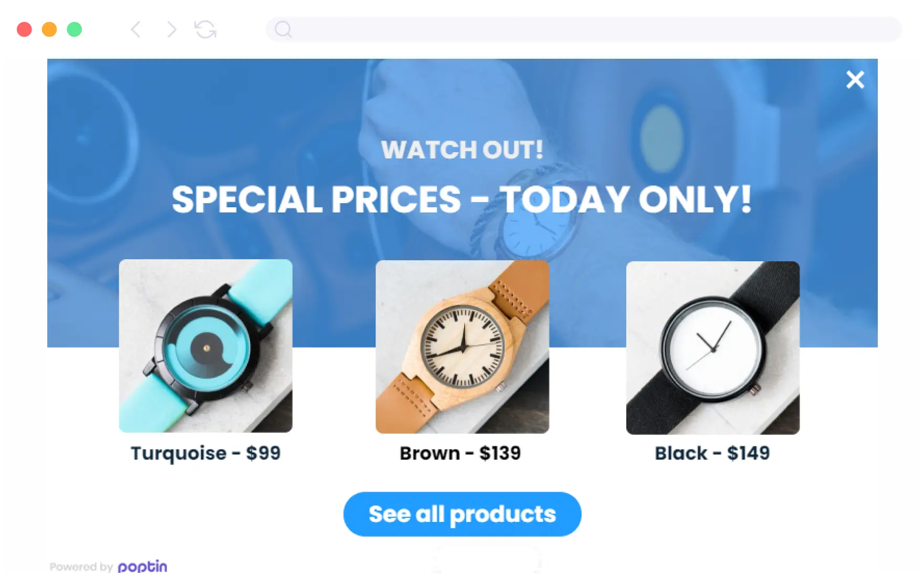
Task: Click the orange minimize dot
Action: (x=49, y=29)
